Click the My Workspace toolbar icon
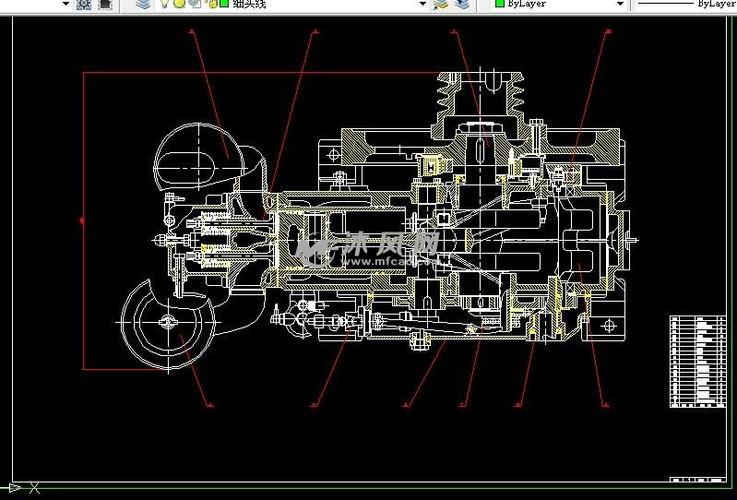 (x=102, y=4)
